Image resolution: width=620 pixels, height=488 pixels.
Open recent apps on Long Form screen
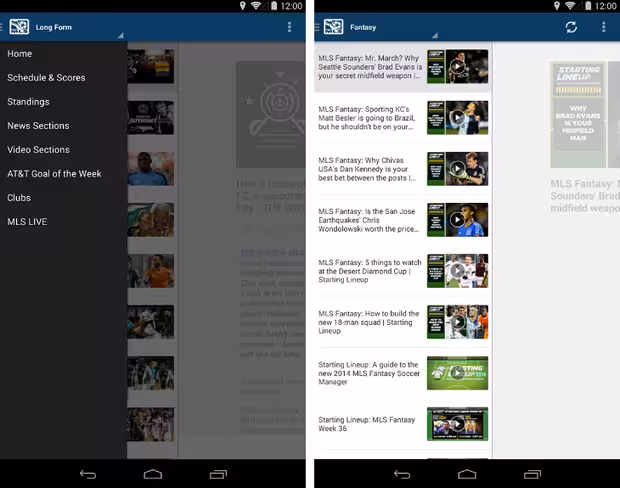218,474
